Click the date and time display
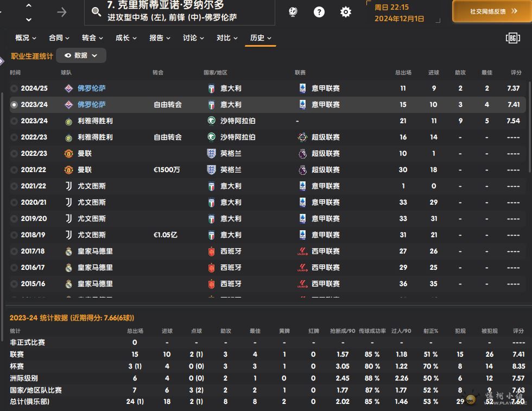Image resolution: width=532 pixels, height=411 pixels. (x=400, y=13)
